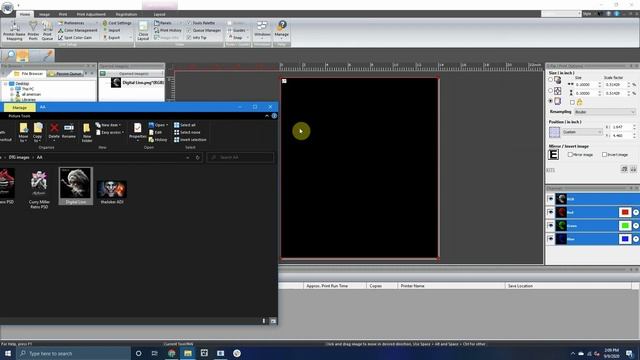Click History in the File Explorer ribbon

point(158,140)
